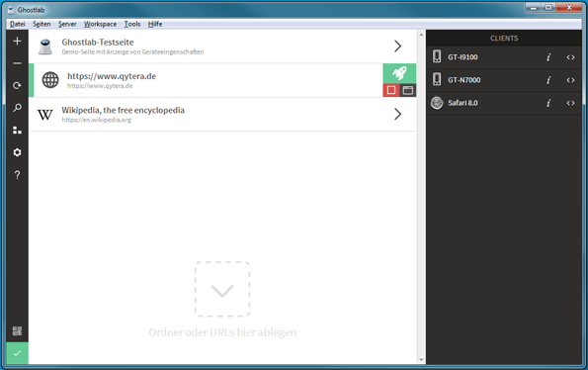
Task: Remove selected site with the minus icon
Action: [x=17, y=63]
